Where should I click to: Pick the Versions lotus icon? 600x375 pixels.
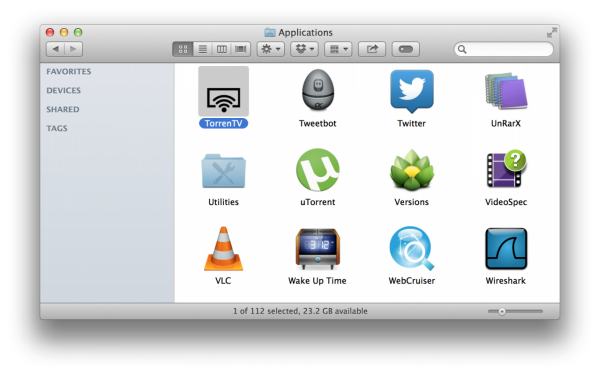tap(412, 170)
